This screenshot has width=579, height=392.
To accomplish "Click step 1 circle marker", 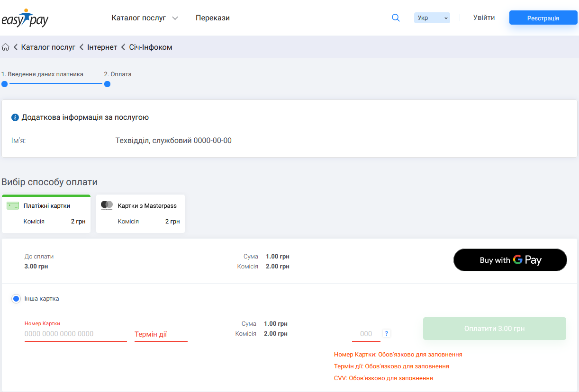I will pyautogui.click(x=5, y=84).
